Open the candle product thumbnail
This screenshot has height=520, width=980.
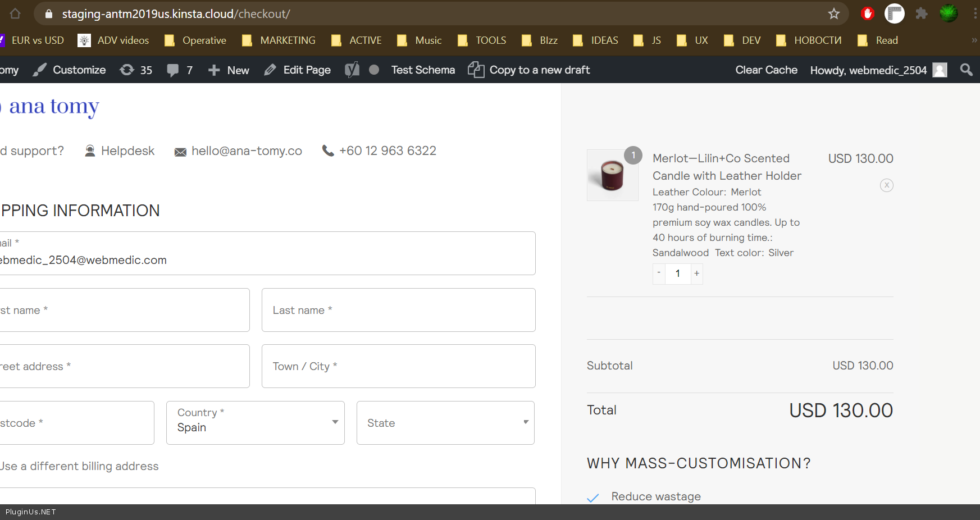point(612,175)
